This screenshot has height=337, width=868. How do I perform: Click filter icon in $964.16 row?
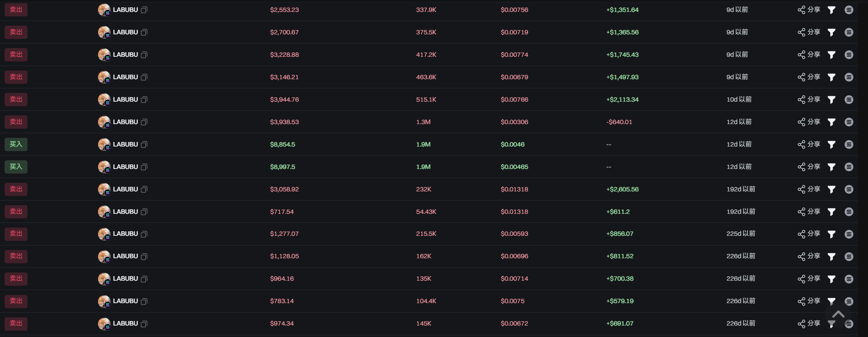tap(831, 279)
